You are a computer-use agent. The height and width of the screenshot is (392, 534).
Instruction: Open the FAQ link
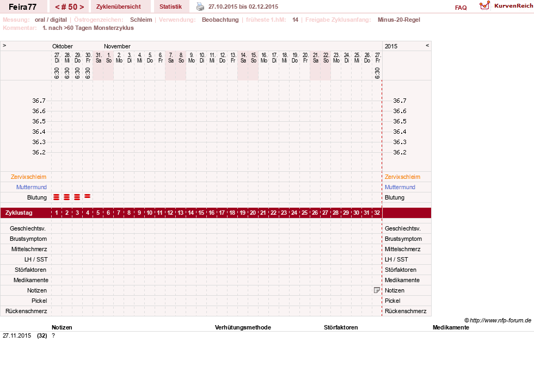coord(461,8)
